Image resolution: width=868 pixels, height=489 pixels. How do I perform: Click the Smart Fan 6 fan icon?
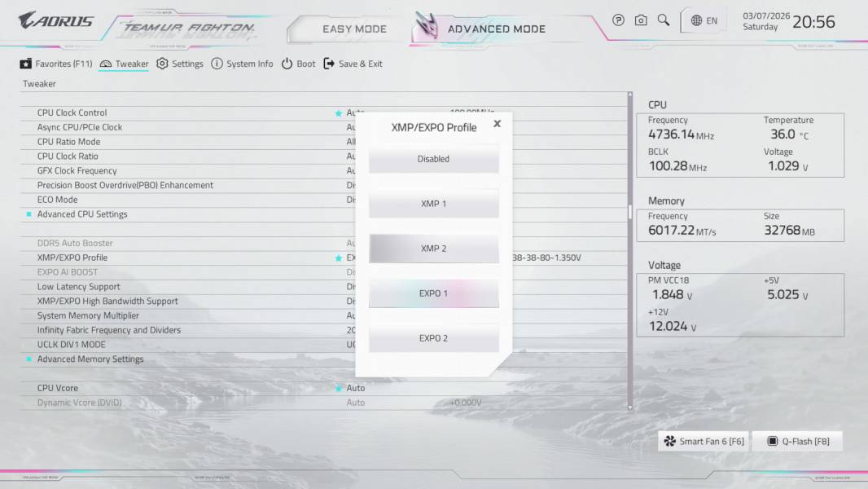click(670, 442)
